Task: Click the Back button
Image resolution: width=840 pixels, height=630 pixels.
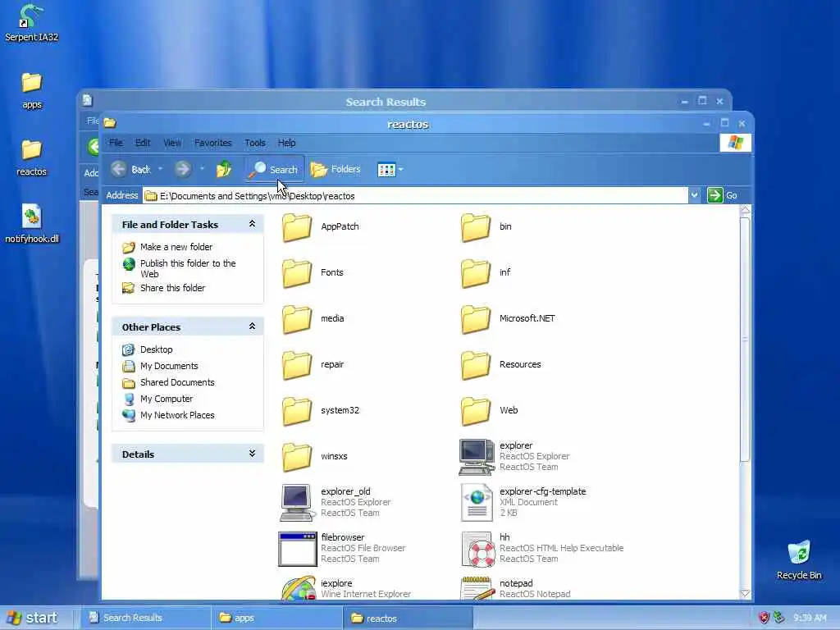Action: pos(131,169)
